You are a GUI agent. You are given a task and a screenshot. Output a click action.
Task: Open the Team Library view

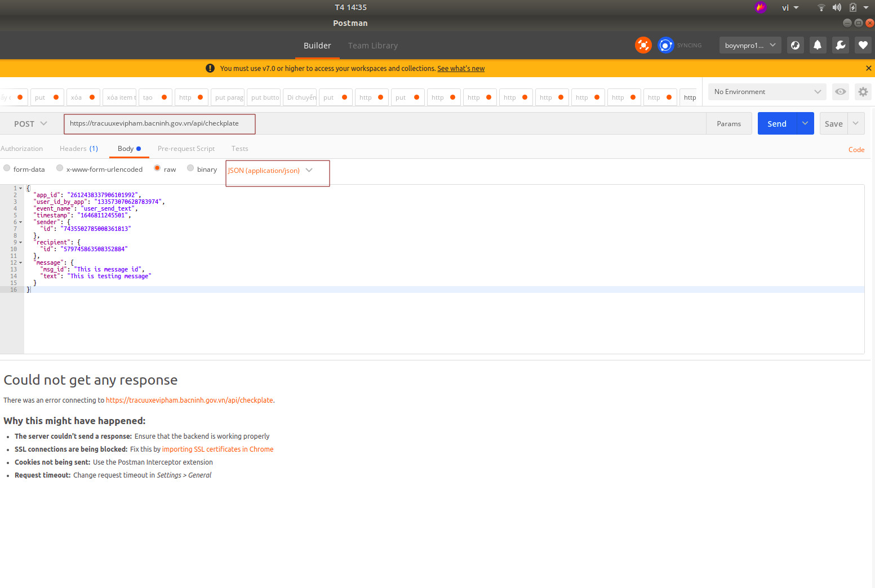[372, 46]
